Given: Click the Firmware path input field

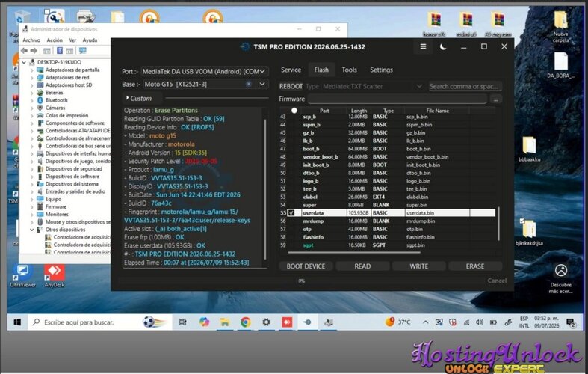Looking at the screenshot, I should pos(397,99).
